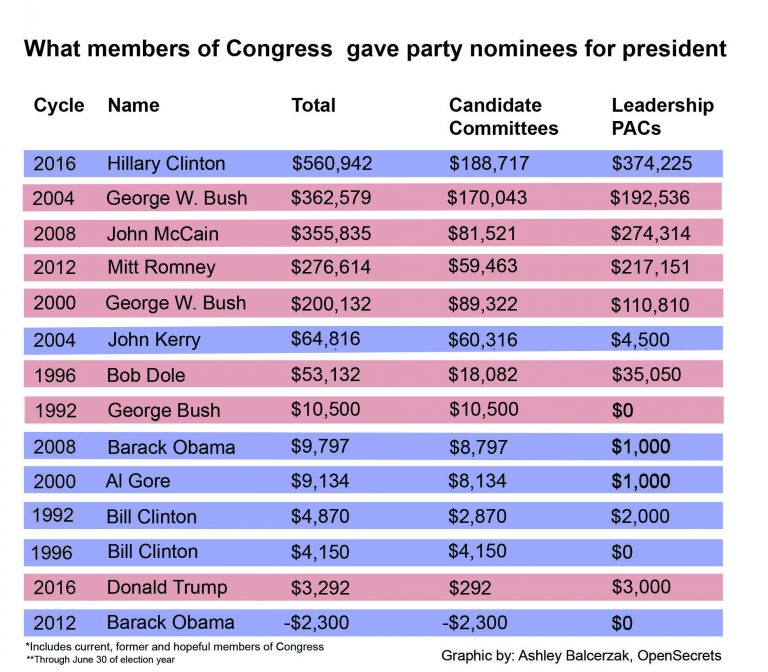Select the Hillary Clinton name cell
Viewport: 768px width, 672px height.
[x=166, y=163]
